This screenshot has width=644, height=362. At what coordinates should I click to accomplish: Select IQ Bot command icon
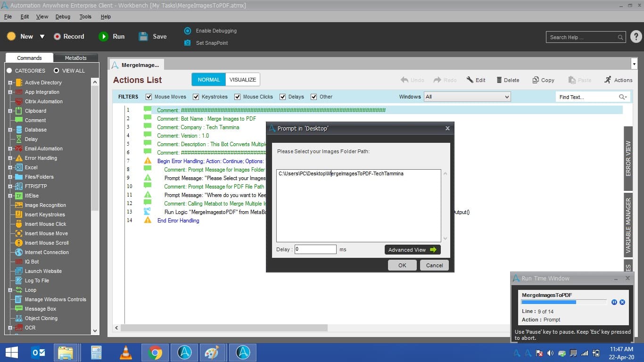point(19,262)
